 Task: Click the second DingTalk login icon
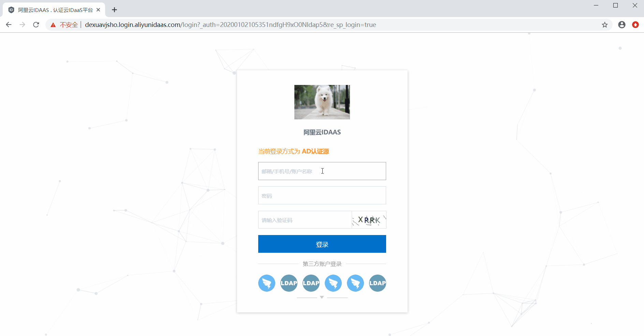point(333,283)
